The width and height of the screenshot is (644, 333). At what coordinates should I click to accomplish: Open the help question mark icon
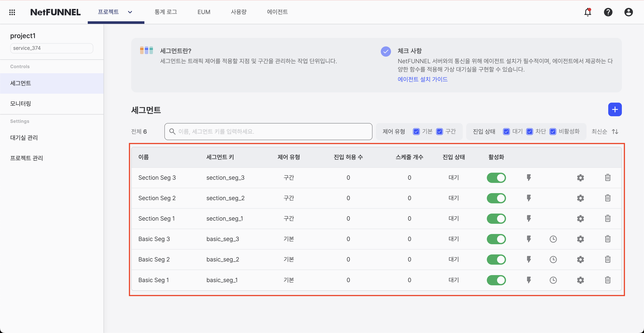tap(608, 12)
